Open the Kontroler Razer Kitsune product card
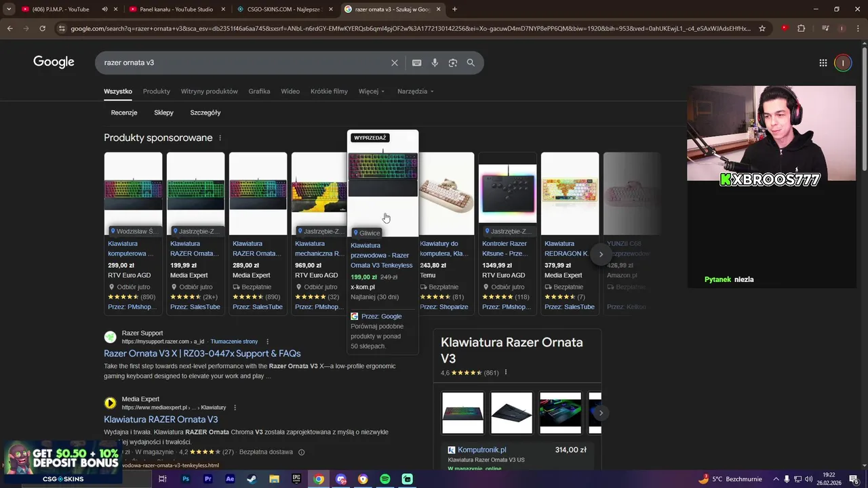Viewport: 868px width, 488px height. click(x=507, y=233)
